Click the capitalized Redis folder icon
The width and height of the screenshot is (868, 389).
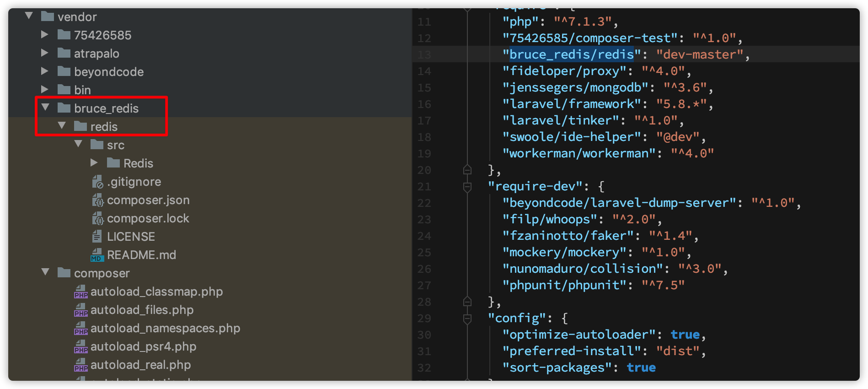click(113, 163)
